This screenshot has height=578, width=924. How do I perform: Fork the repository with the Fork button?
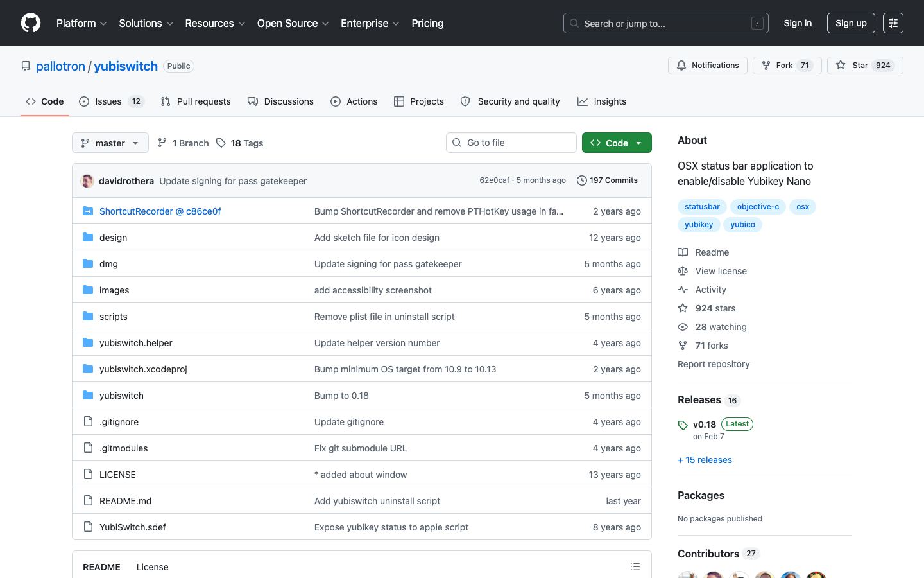point(787,66)
